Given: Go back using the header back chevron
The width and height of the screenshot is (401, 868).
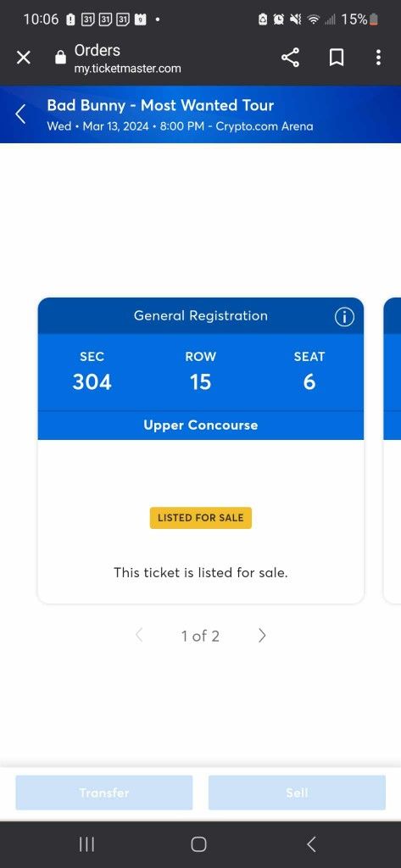Looking at the screenshot, I should click(x=20, y=114).
